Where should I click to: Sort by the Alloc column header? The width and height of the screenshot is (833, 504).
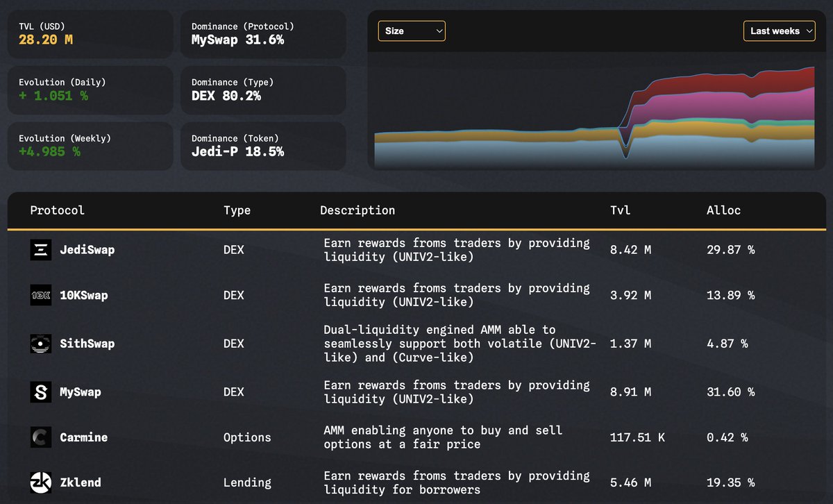pyautogui.click(x=724, y=210)
